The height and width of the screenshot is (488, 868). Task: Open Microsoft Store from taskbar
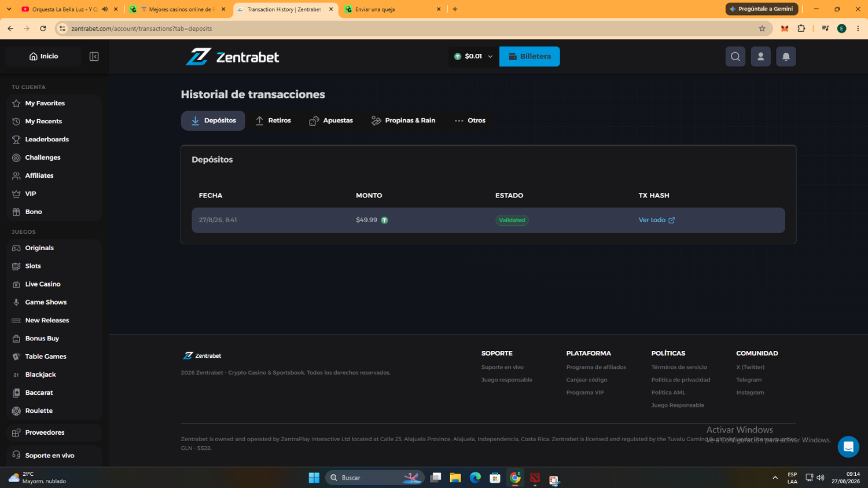(x=495, y=478)
